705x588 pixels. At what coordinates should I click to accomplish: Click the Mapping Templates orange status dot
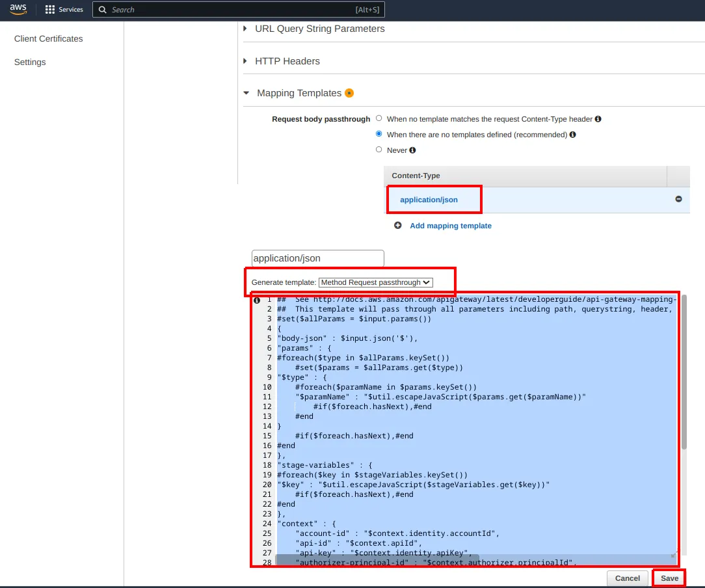349,93
